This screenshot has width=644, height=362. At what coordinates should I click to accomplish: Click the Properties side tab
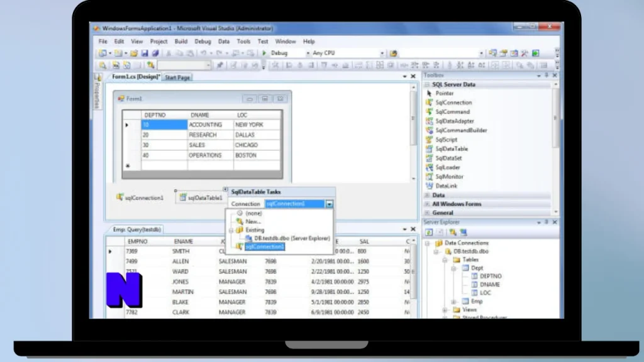[x=97, y=92]
